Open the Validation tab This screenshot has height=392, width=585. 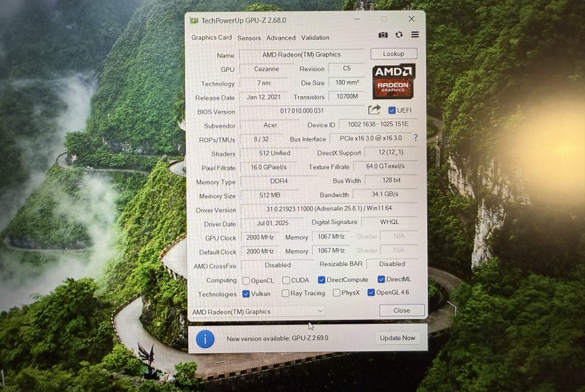click(x=315, y=38)
